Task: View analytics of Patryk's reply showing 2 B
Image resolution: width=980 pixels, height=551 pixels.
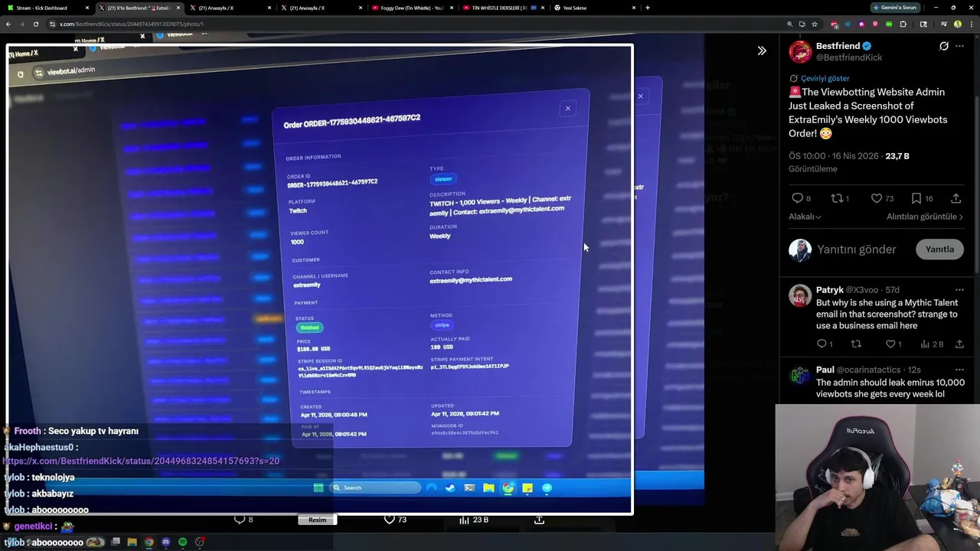Action: 932,344
